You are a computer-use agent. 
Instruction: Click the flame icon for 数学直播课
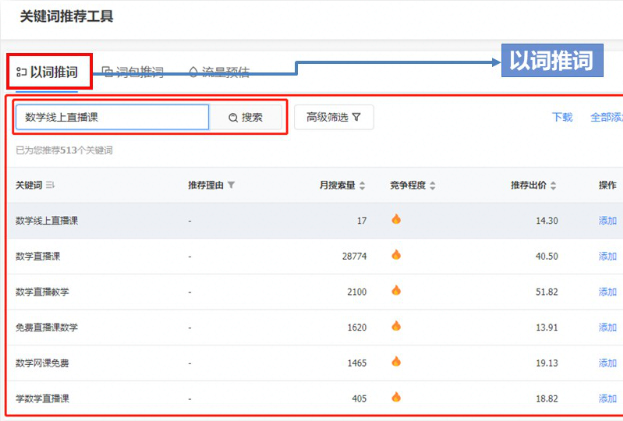click(x=396, y=255)
